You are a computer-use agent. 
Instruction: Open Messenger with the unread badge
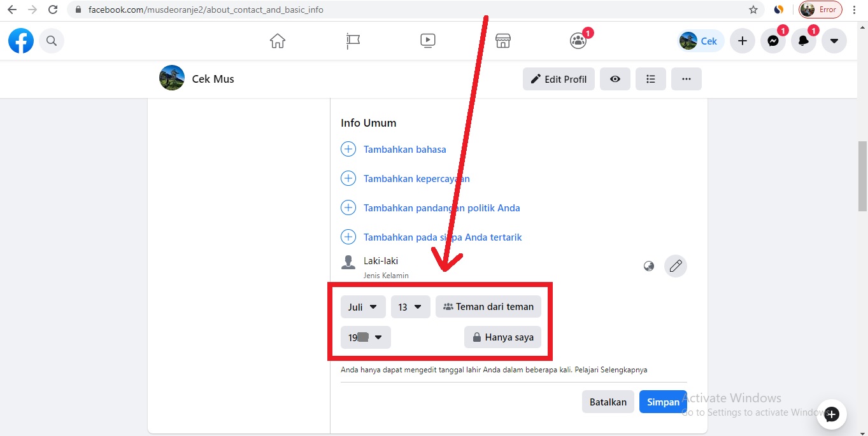(772, 40)
